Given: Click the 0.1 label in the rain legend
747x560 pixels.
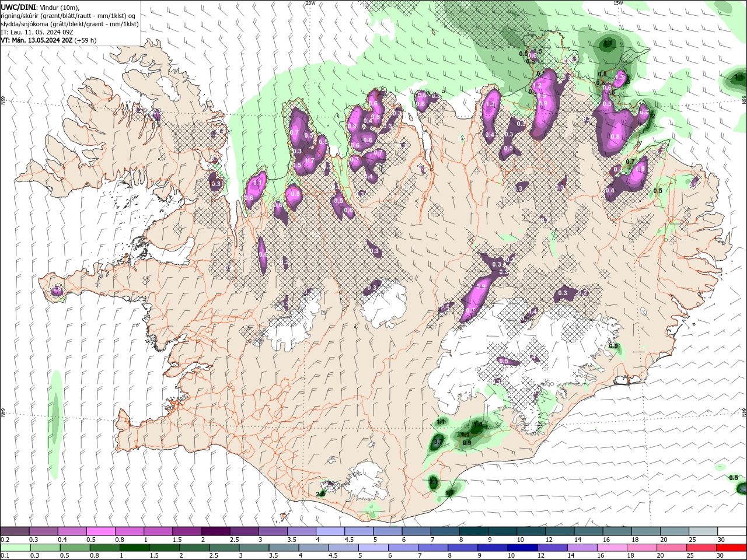Looking at the screenshot, I should tap(5, 556).
